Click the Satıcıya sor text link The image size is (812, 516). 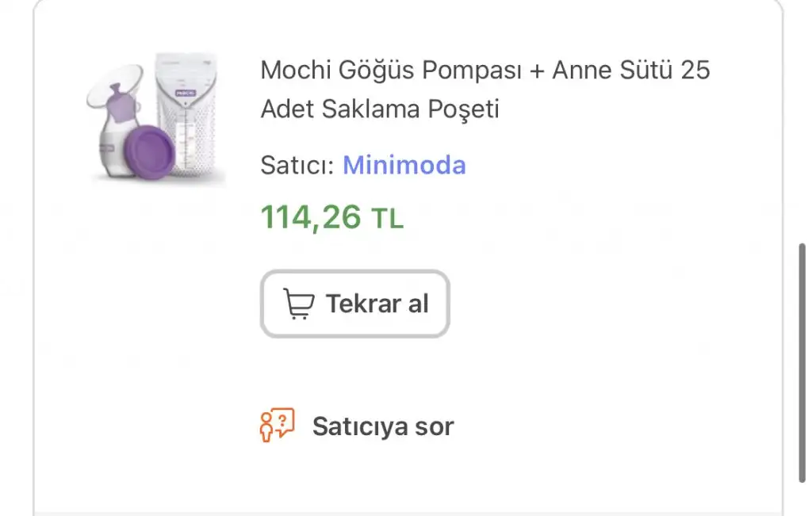(x=383, y=426)
